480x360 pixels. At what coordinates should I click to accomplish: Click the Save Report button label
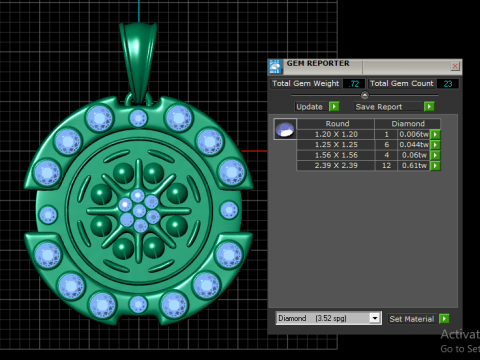point(379,107)
